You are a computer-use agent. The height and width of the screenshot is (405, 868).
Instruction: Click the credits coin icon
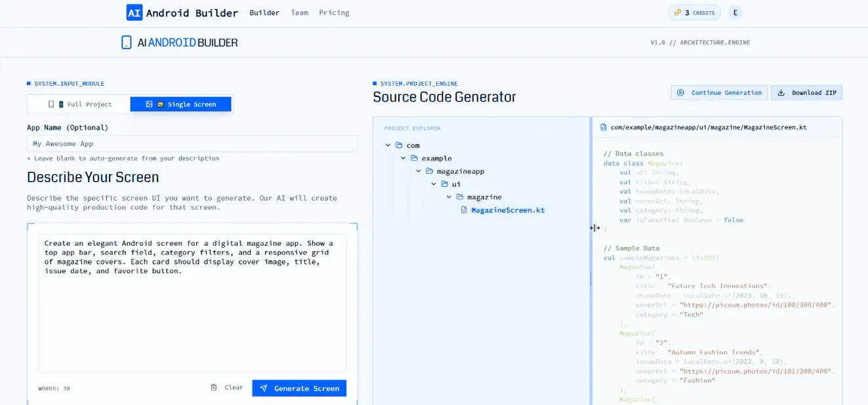point(677,12)
